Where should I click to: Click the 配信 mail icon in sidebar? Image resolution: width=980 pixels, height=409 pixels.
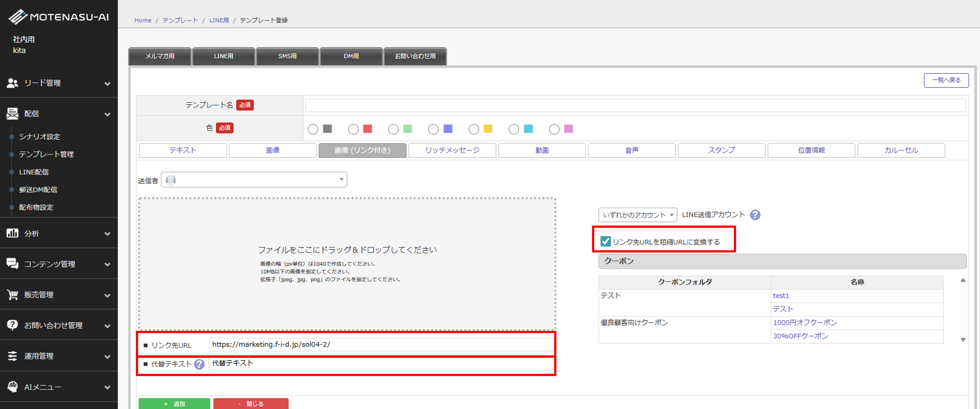coord(12,113)
